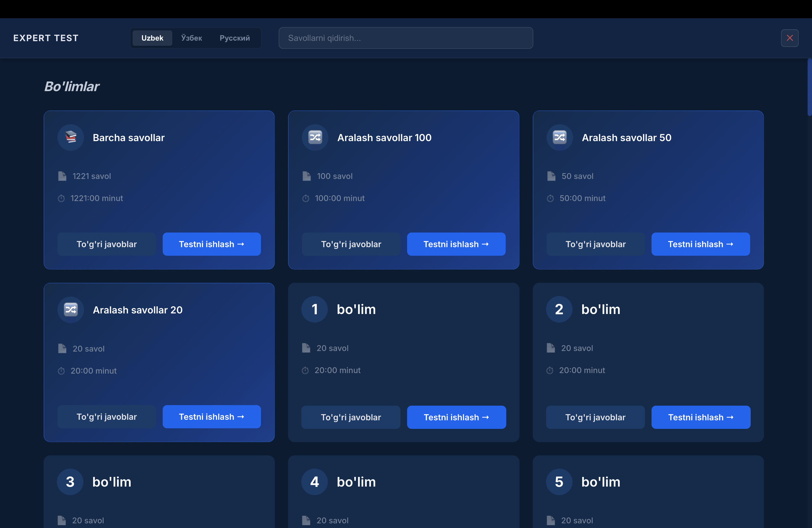Select the Aralash savollar 20 title
This screenshot has width=812, height=528.
(x=138, y=310)
